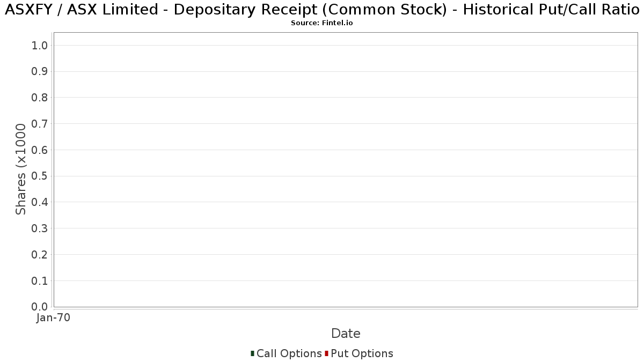Click the 0.3 y-axis tick label

tap(40, 228)
